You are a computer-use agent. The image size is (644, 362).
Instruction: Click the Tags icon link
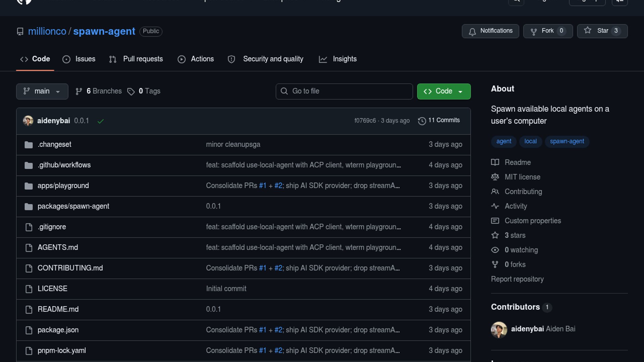pos(131,91)
